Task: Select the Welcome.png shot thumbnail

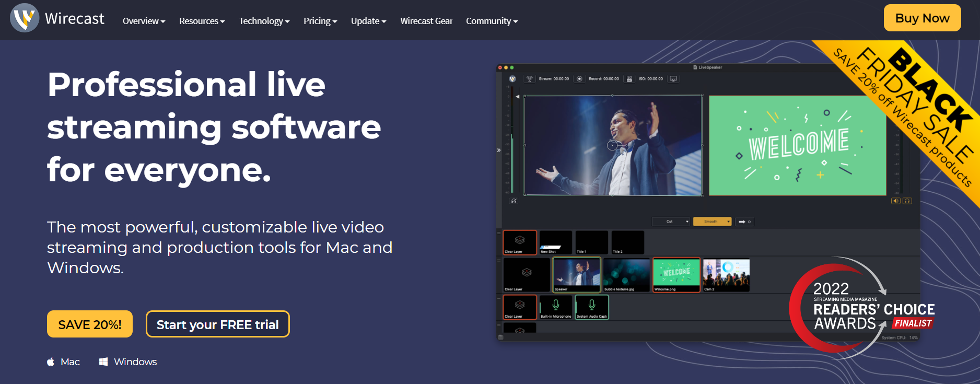Action: 676,274
